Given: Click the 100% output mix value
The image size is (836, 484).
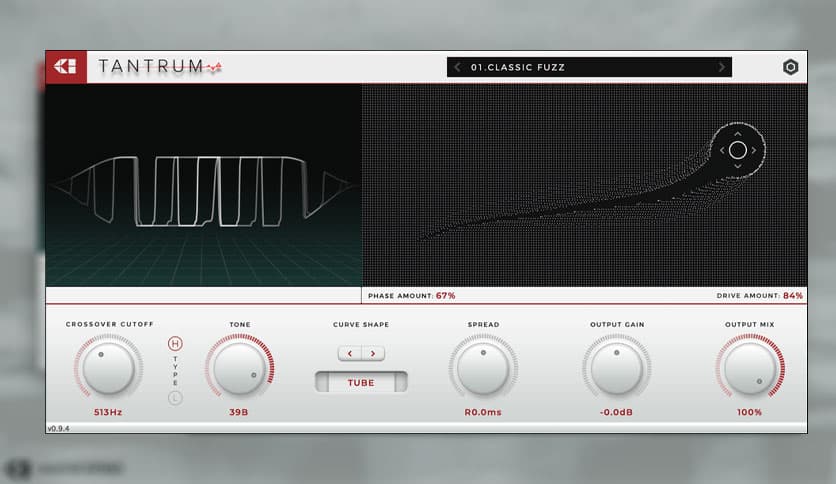Looking at the screenshot, I should (749, 412).
